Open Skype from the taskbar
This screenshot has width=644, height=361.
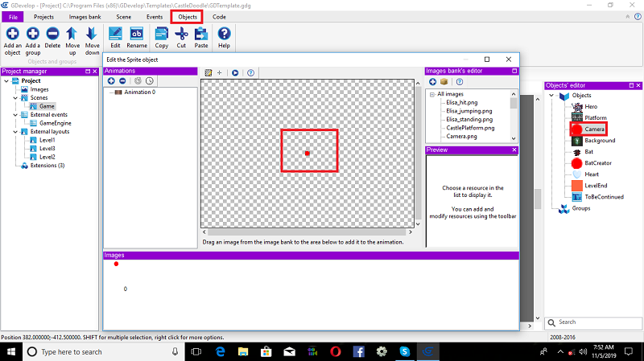coord(405,352)
